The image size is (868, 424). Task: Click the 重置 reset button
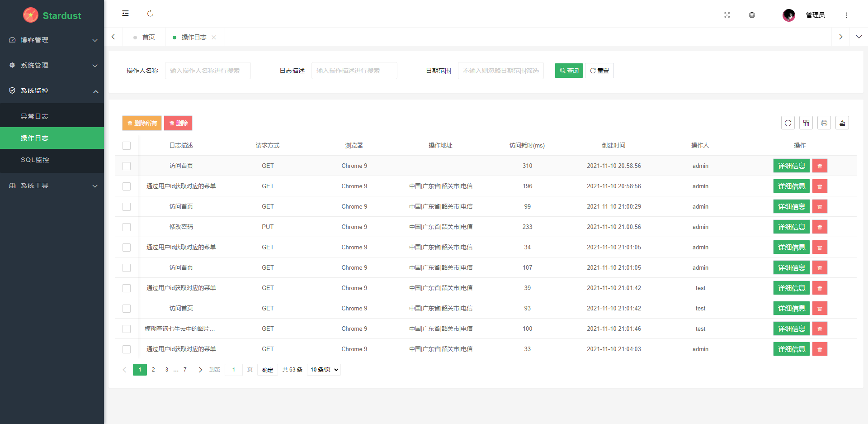pos(599,71)
